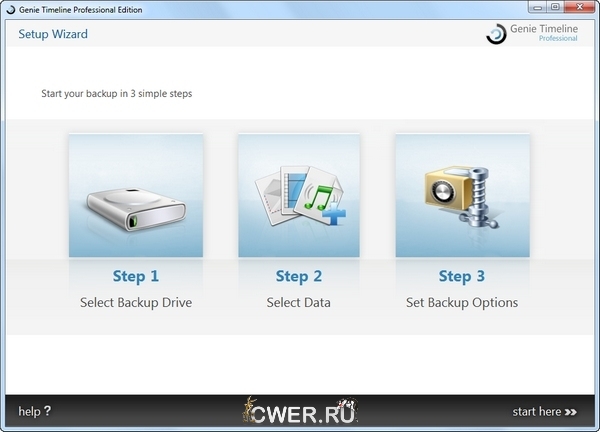Select the Step 1 heading
Viewport: 600px width, 432px height.
(x=134, y=276)
